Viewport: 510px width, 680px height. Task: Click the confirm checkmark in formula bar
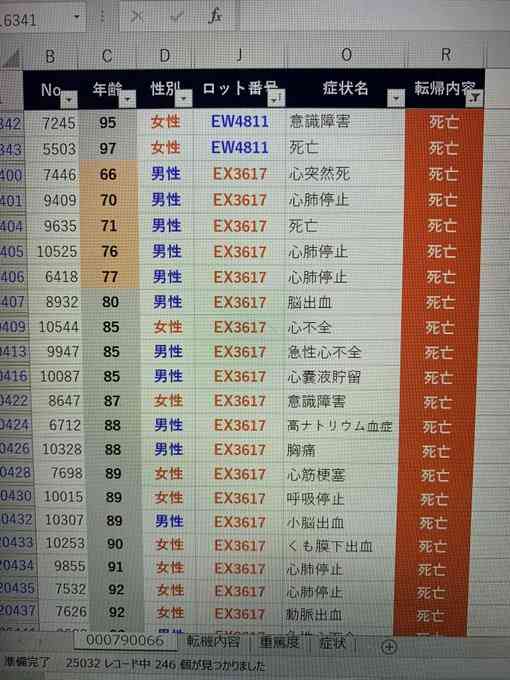pos(176,17)
